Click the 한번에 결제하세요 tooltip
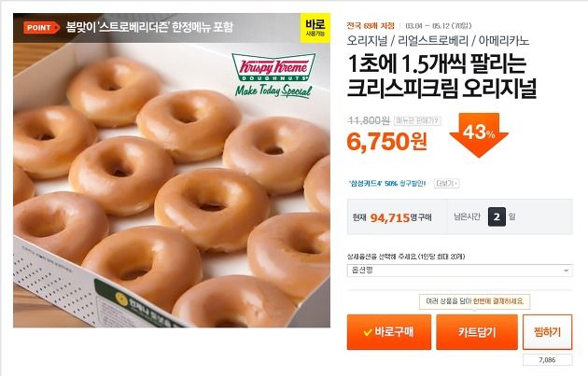Image resolution: width=588 pixels, height=376 pixels. pyautogui.click(x=474, y=301)
